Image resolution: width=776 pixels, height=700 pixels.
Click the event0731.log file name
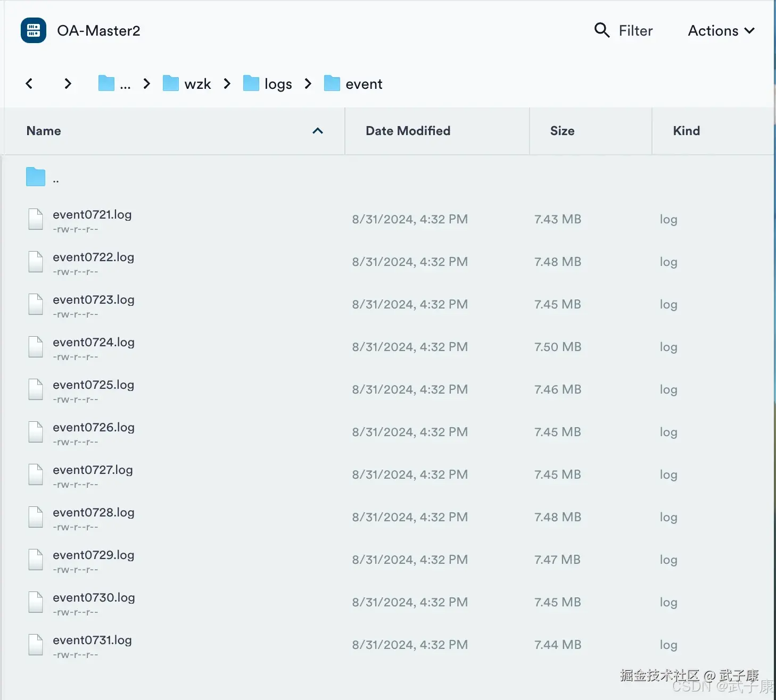92,640
